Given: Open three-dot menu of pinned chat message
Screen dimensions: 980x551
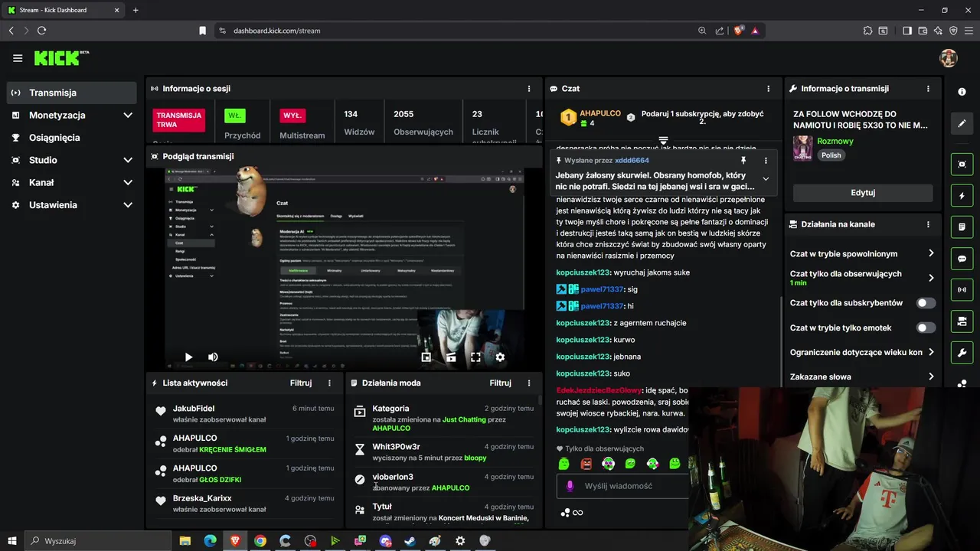Looking at the screenshot, I should click(766, 161).
